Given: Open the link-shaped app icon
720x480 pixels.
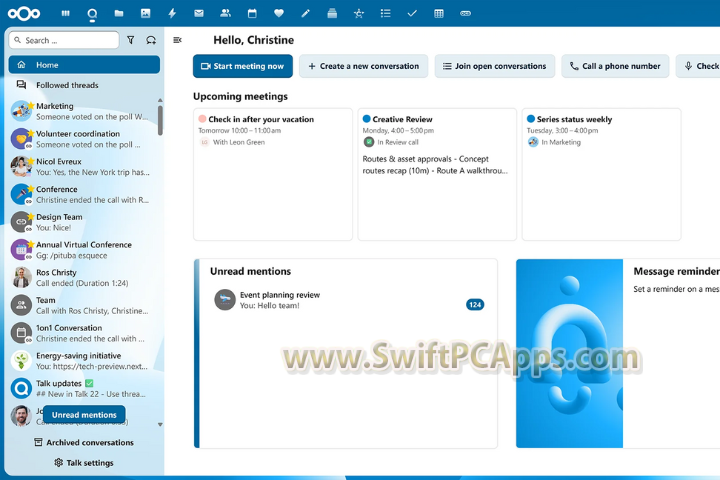Looking at the screenshot, I should click(x=465, y=13).
